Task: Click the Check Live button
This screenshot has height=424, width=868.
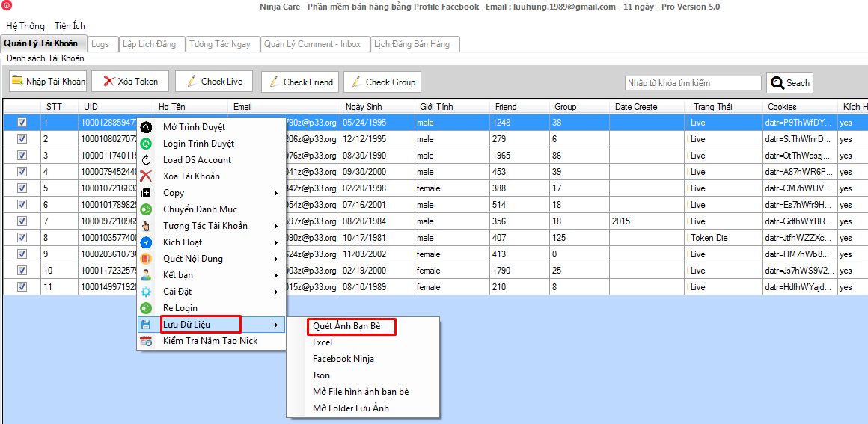Action: pos(213,82)
